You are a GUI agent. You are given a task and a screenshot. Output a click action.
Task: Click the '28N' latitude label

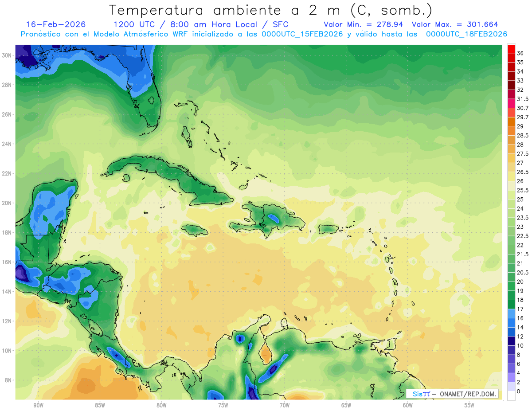click(8, 85)
